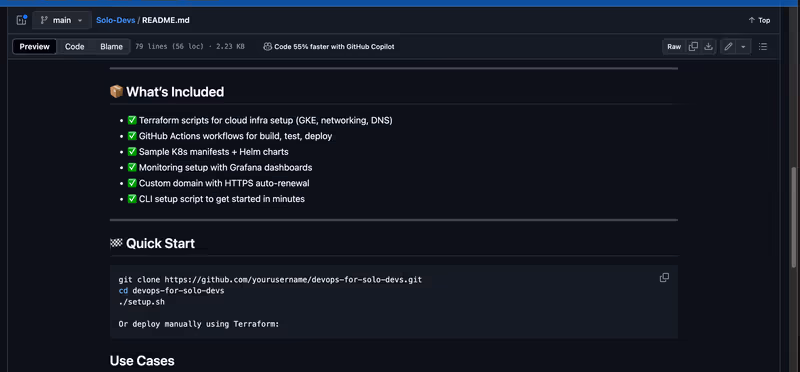Click the Terraform scripts for cloud infra line

(x=265, y=120)
